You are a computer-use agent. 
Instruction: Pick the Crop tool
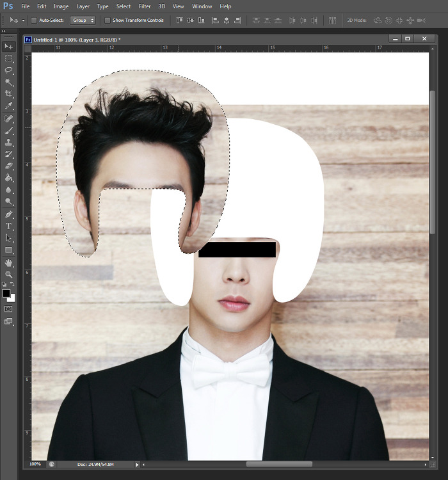[9, 94]
